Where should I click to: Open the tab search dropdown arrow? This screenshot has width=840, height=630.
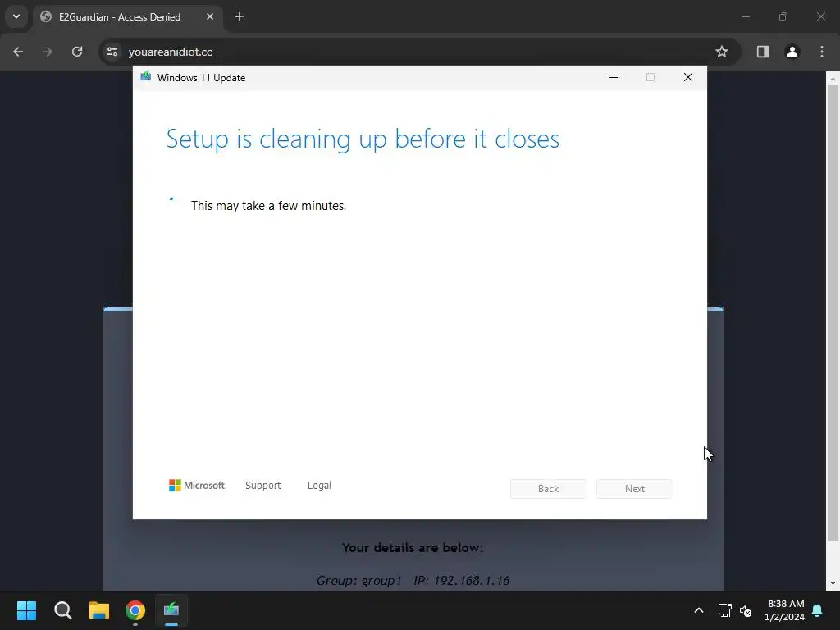(x=16, y=16)
